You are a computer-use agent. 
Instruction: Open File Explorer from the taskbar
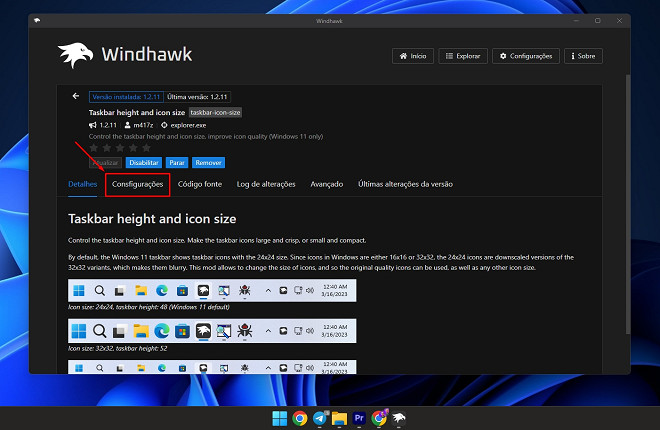click(x=339, y=418)
